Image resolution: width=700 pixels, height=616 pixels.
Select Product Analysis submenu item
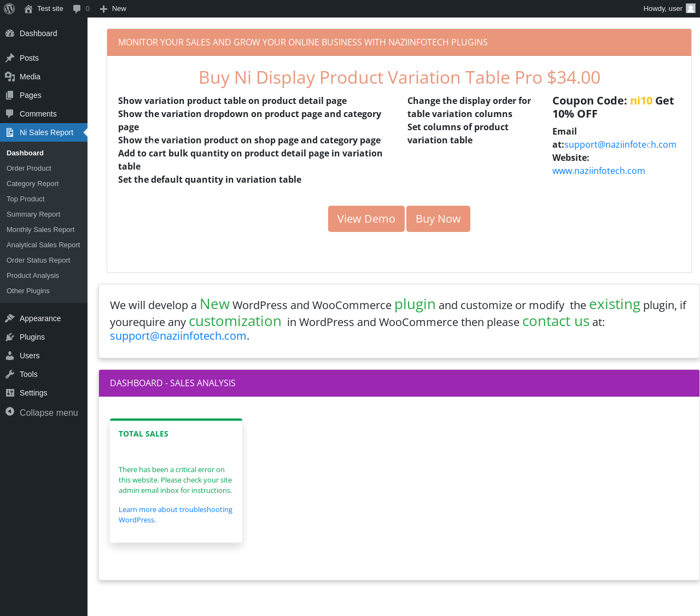[x=33, y=276]
